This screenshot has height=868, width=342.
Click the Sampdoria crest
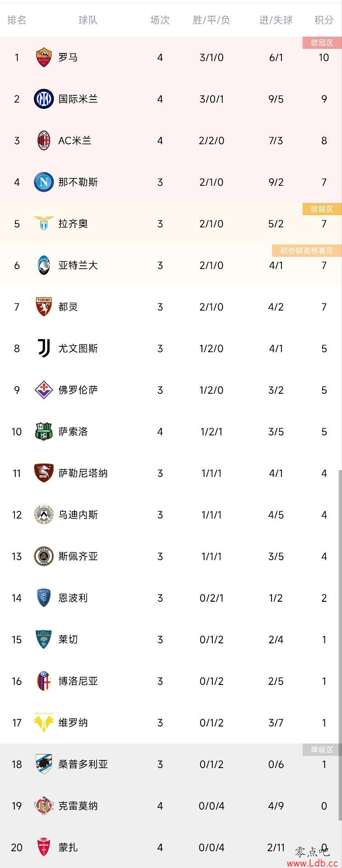[x=44, y=764]
